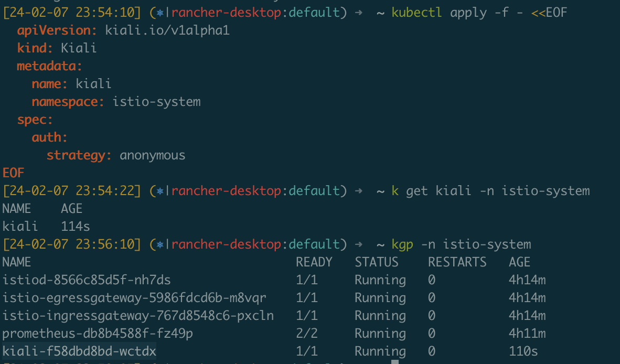Click the "kgp" command alias
The image size is (620, 364).
point(402,245)
